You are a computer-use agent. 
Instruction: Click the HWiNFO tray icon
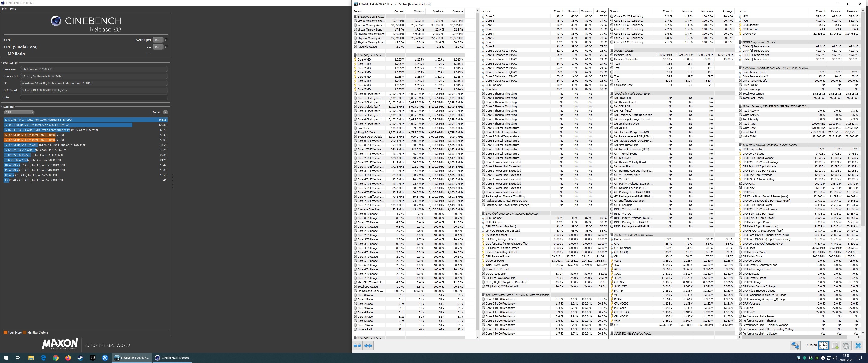pyautogui.click(x=798, y=358)
